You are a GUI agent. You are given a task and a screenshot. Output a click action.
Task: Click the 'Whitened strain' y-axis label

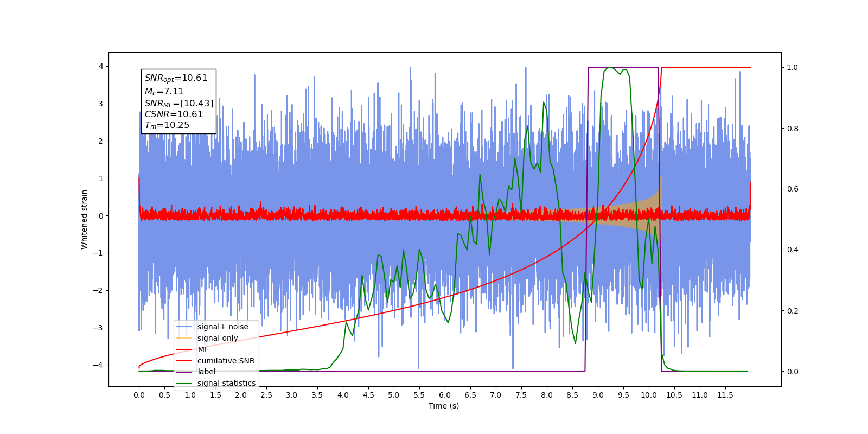click(84, 219)
